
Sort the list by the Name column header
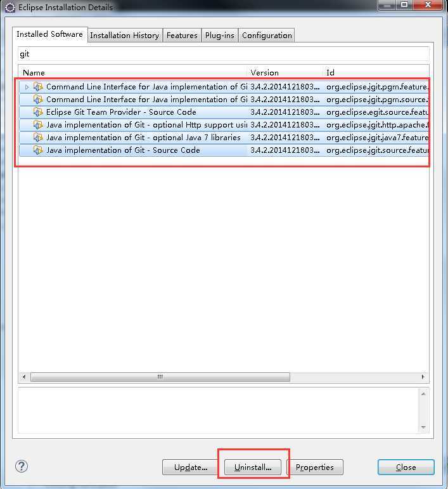(133, 73)
